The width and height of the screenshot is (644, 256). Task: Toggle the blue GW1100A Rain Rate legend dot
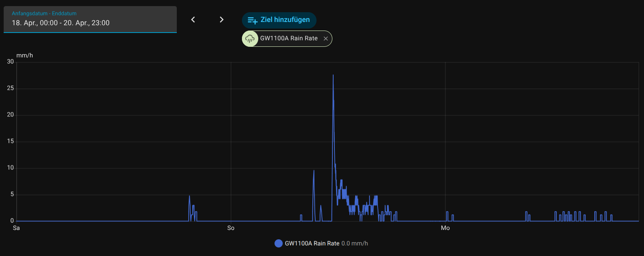click(x=279, y=243)
